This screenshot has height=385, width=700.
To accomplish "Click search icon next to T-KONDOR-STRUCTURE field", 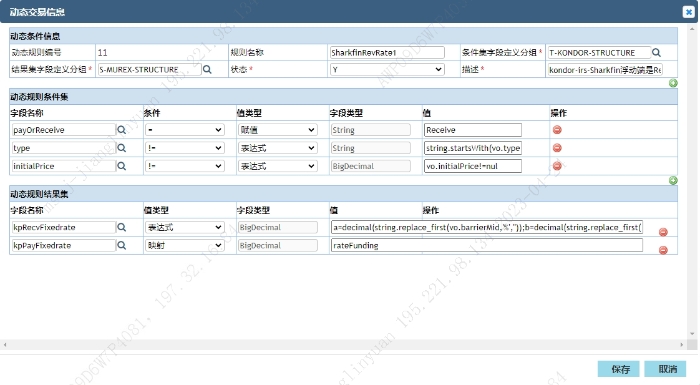I will 656,53.
